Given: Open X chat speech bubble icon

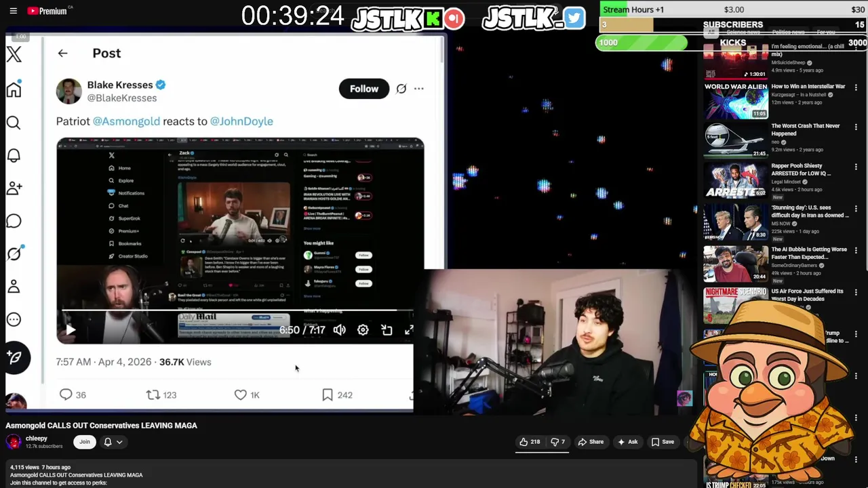Looking at the screenshot, I should pyautogui.click(x=14, y=221).
